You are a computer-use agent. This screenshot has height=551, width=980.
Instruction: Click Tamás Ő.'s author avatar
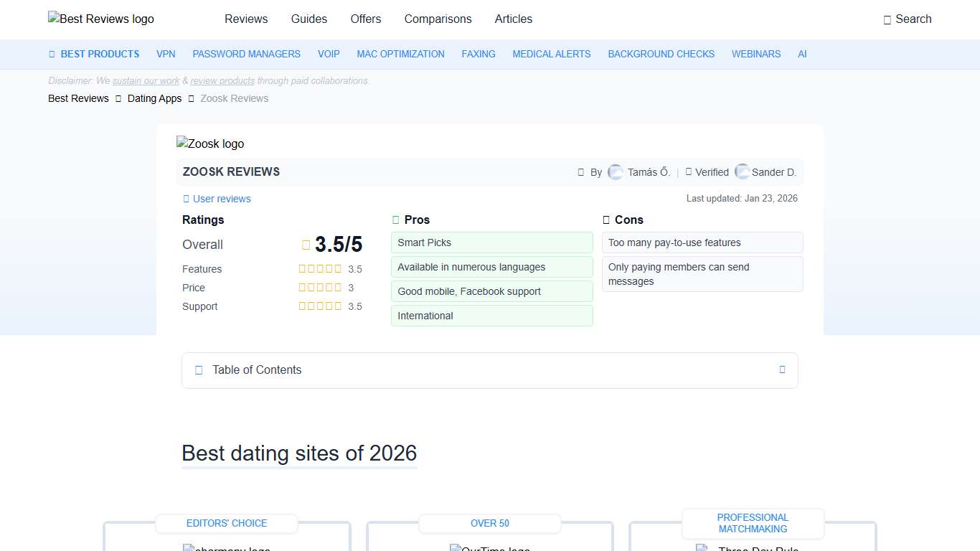click(616, 172)
